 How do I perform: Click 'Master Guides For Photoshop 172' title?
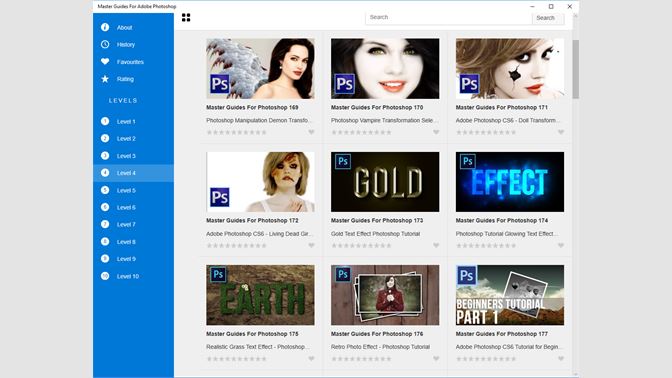point(252,221)
